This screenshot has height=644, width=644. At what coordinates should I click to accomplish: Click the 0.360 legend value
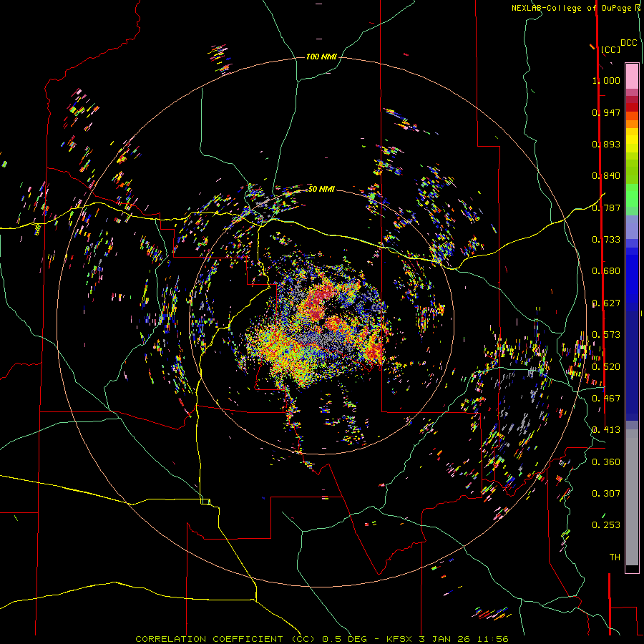point(606,462)
